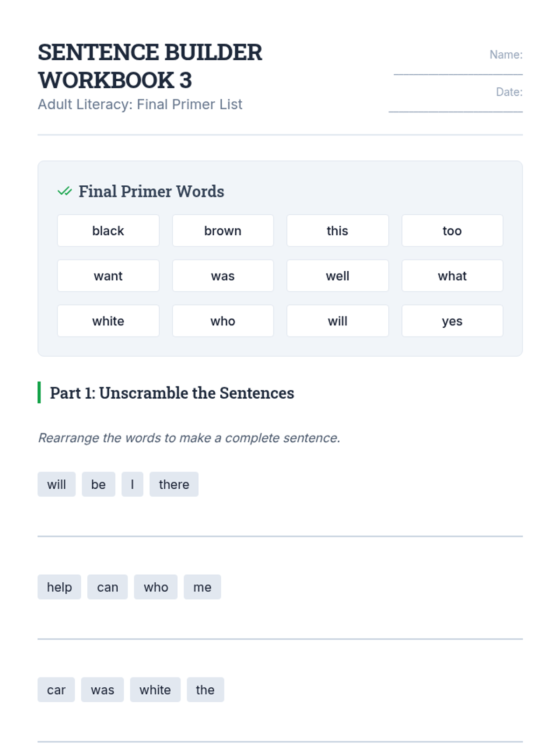Pick the 'well' word card

[x=337, y=276]
